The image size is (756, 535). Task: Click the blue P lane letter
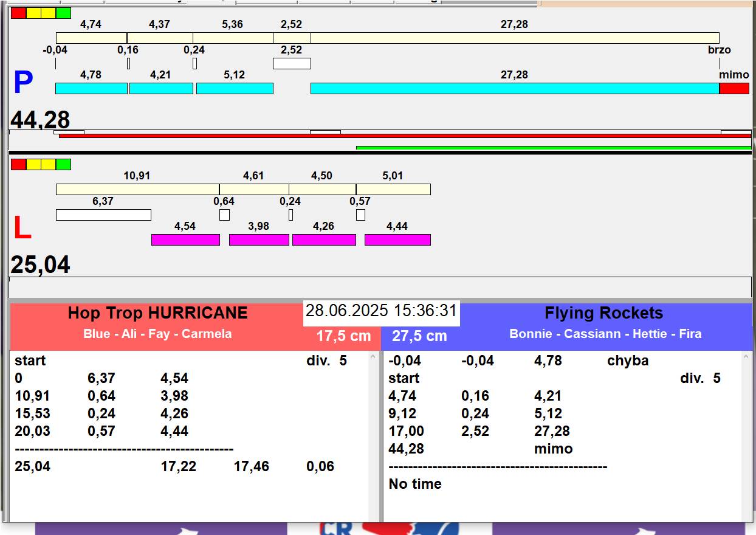pos(23,83)
